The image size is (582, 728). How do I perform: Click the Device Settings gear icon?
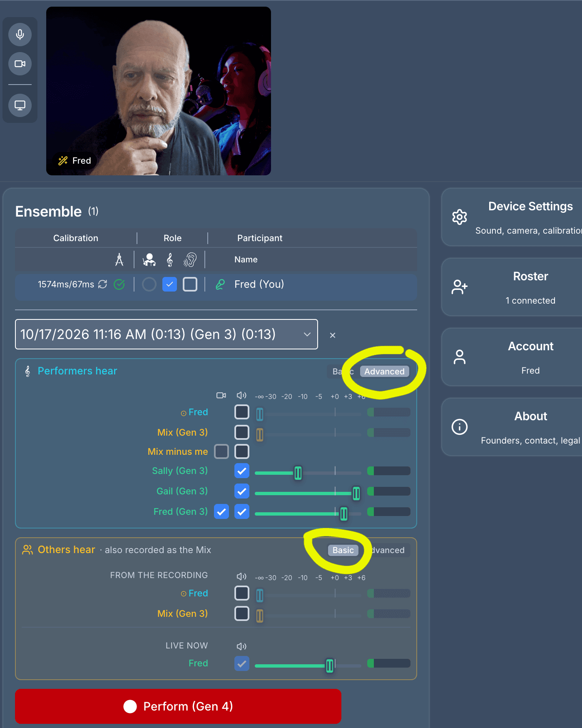tap(460, 217)
